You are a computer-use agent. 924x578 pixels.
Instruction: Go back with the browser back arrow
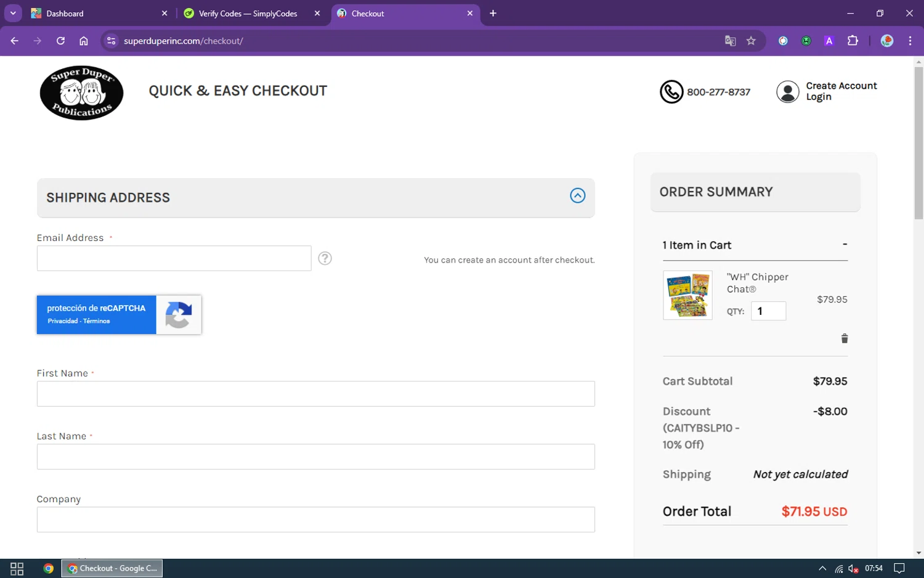click(15, 41)
